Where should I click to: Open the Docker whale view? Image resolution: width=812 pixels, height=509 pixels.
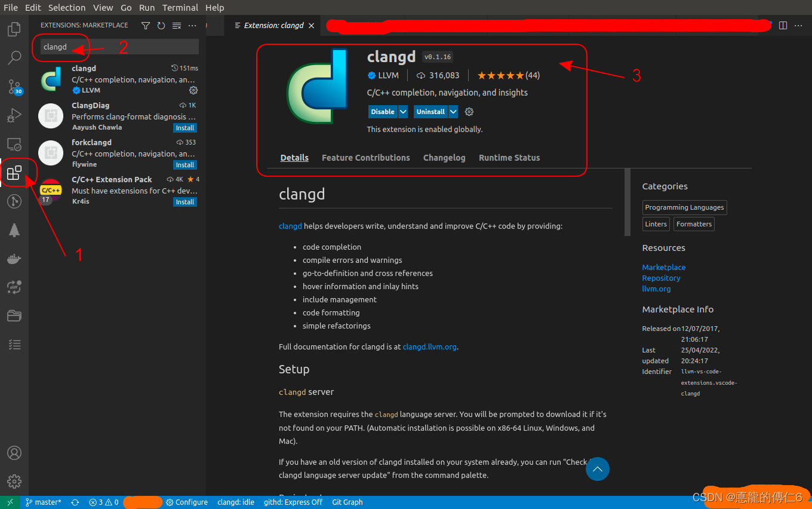14,259
